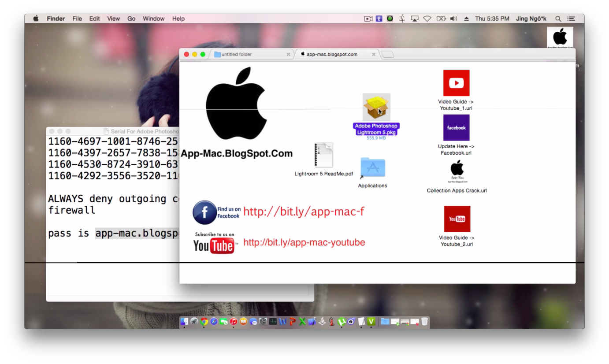Viewport: 609px width, 364px height.
Task: Close the app-mac.blogspot.com tab
Action: coord(374,54)
